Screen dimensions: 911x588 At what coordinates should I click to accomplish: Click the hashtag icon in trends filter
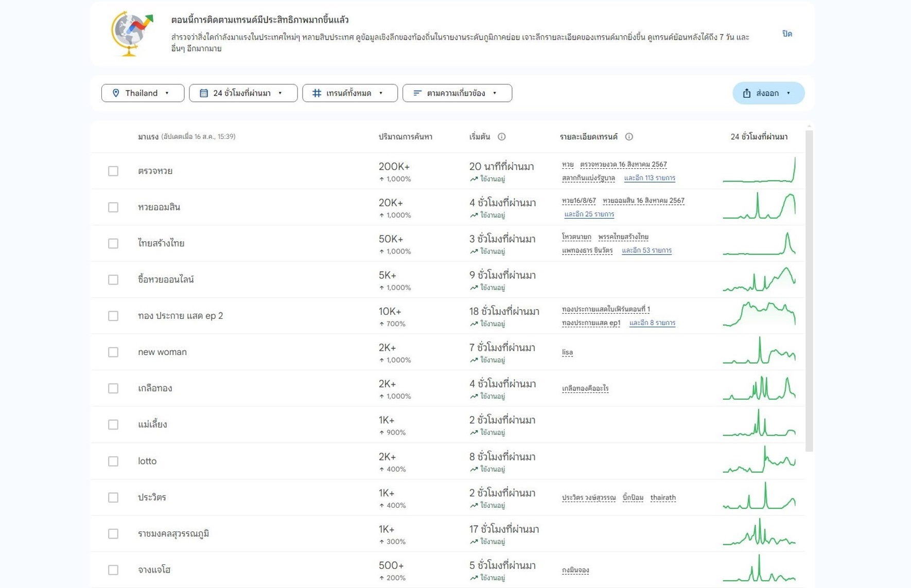click(x=317, y=93)
